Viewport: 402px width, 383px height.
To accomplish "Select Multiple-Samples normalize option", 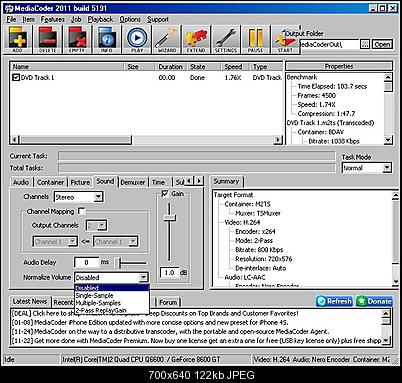I will [112, 303].
